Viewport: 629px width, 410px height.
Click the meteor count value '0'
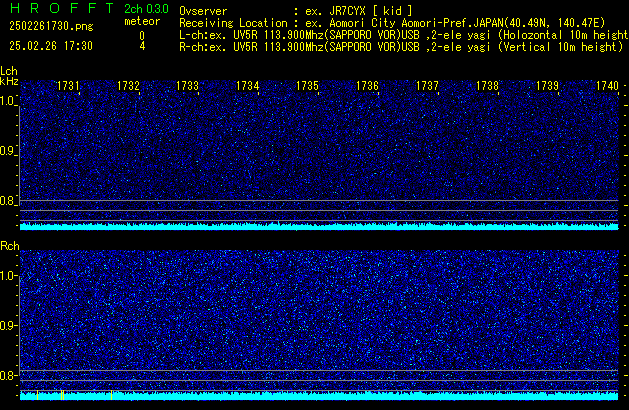coord(142,36)
